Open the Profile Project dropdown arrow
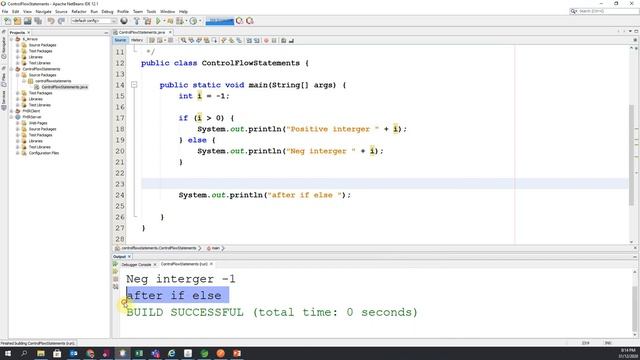Screen dimensions: 640x360 200,21
